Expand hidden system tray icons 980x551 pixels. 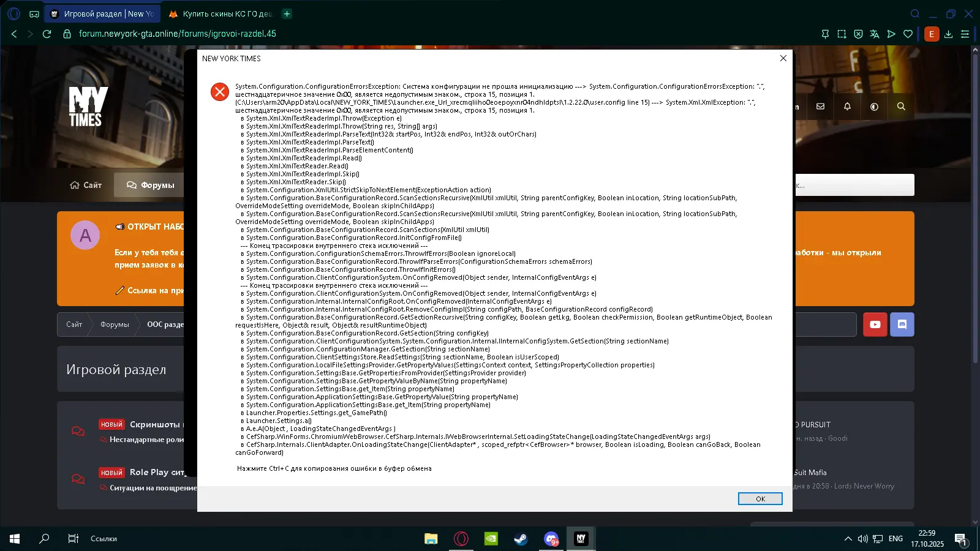848,539
